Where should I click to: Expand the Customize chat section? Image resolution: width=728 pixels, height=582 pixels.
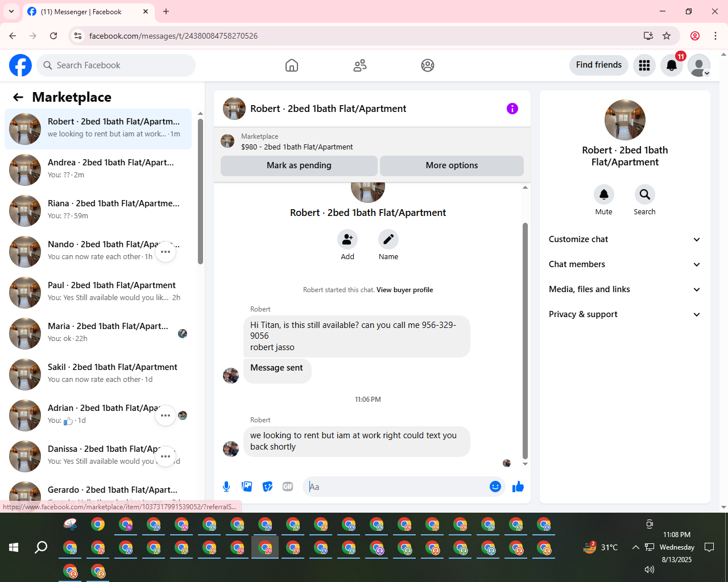pyautogui.click(x=625, y=239)
